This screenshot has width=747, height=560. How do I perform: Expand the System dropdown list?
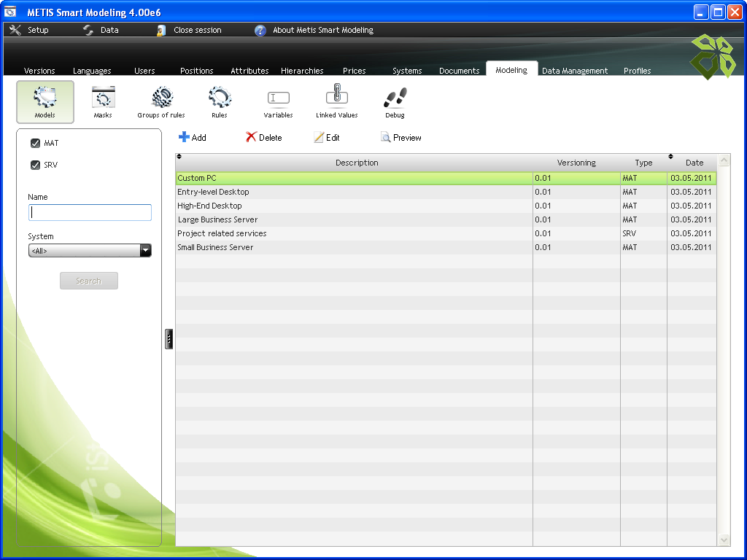coord(145,251)
